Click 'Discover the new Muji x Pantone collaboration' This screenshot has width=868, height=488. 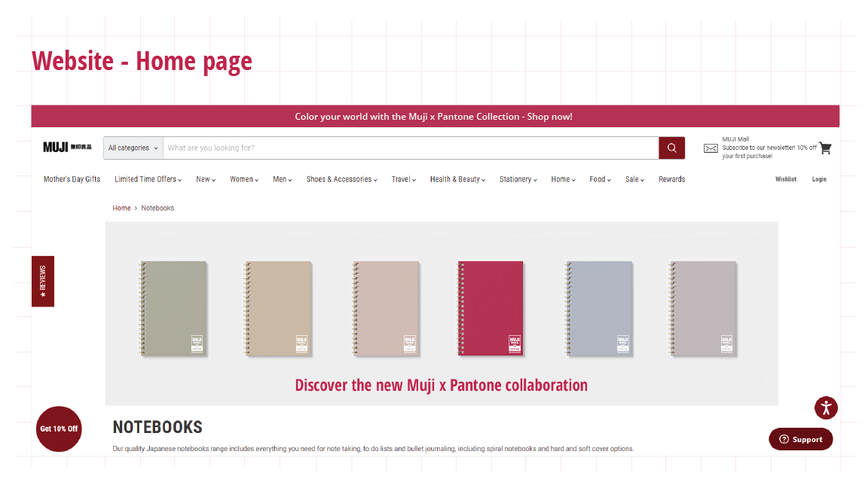tap(442, 385)
